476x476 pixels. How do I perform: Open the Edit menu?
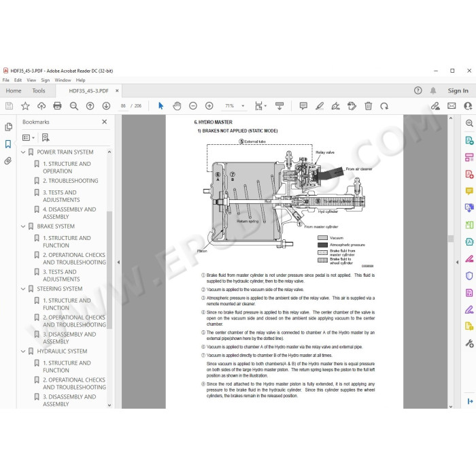point(18,80)
